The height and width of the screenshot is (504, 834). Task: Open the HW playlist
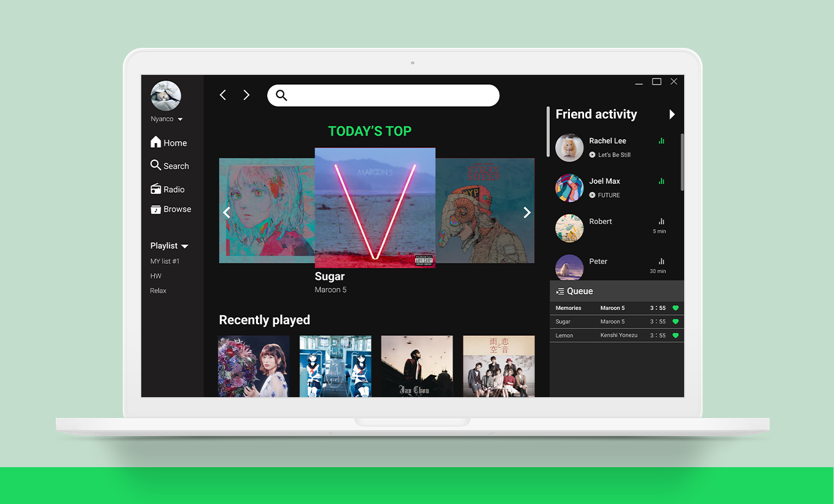[x=156, y=276]
